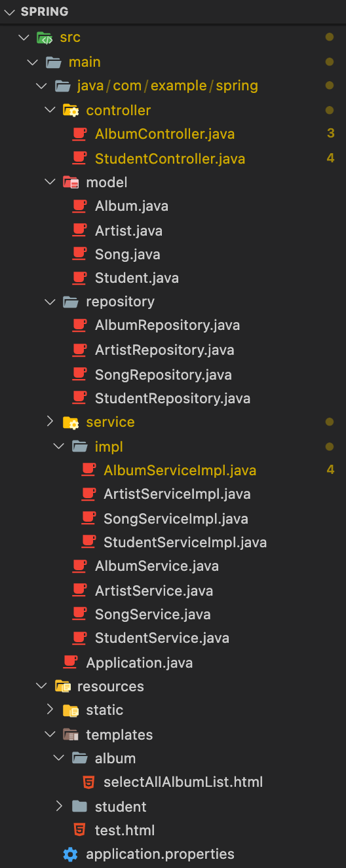Click the HTML5 icon beside selectAllAlbumList.html
The image size is (346, 868).
click(x=88, y=782)
